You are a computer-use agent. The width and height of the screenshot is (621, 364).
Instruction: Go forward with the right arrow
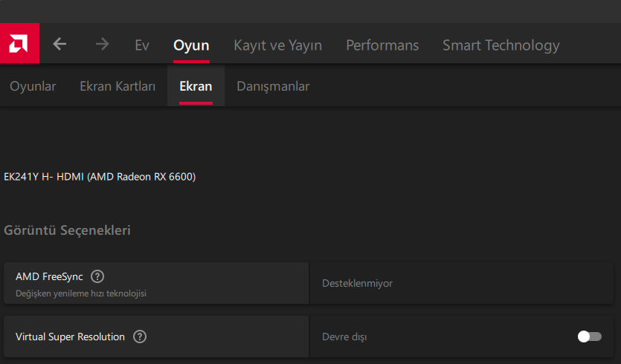click(x=102, y=45)
